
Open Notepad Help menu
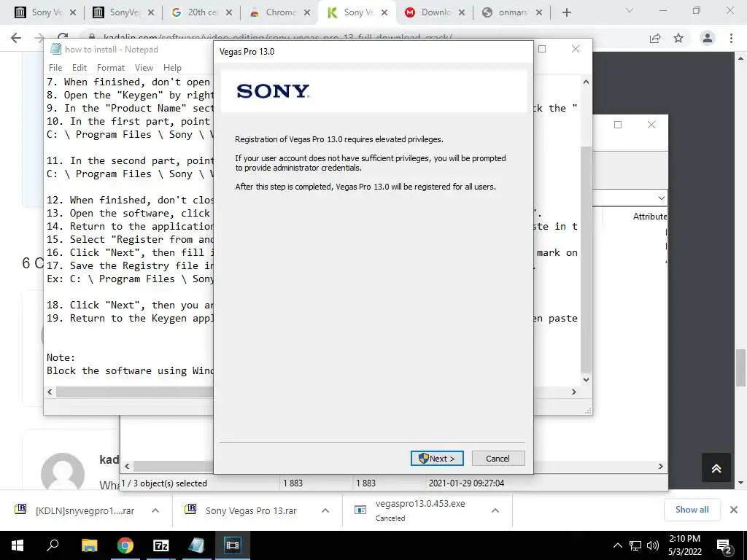pos(172,68)
